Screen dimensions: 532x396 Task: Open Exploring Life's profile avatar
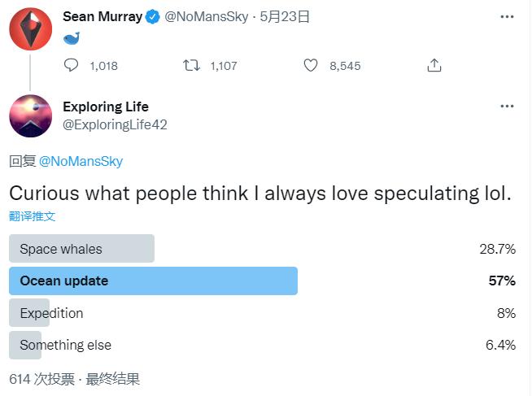tap(30, 115)
